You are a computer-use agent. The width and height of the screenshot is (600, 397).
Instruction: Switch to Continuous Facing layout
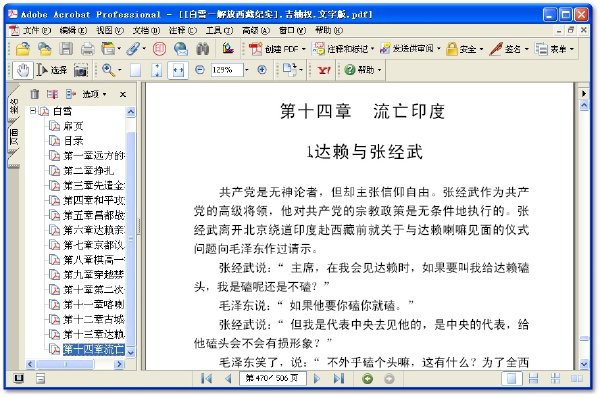point(555,379)
